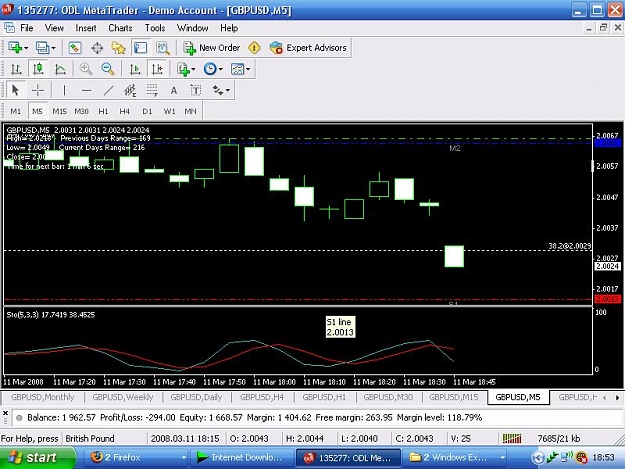Select the H4 timeframe button
This screenshot has width=625, height=469.
click(x=125, y=111)
